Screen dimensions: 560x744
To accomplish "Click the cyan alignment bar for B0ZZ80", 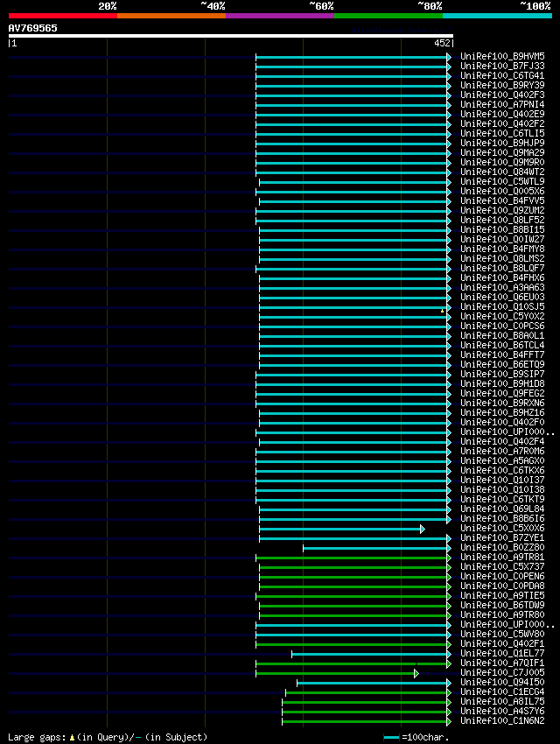I will tap(375, 549).
